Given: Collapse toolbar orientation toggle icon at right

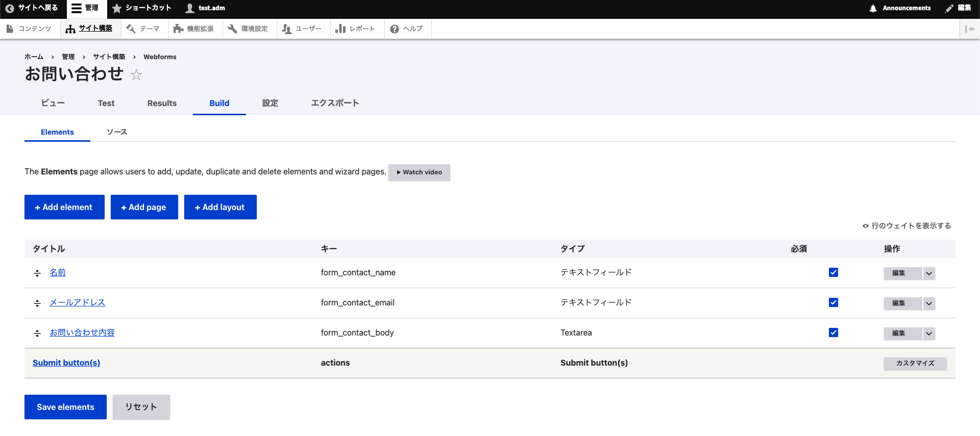Looking at the screenshot, I should click(970, 29).
